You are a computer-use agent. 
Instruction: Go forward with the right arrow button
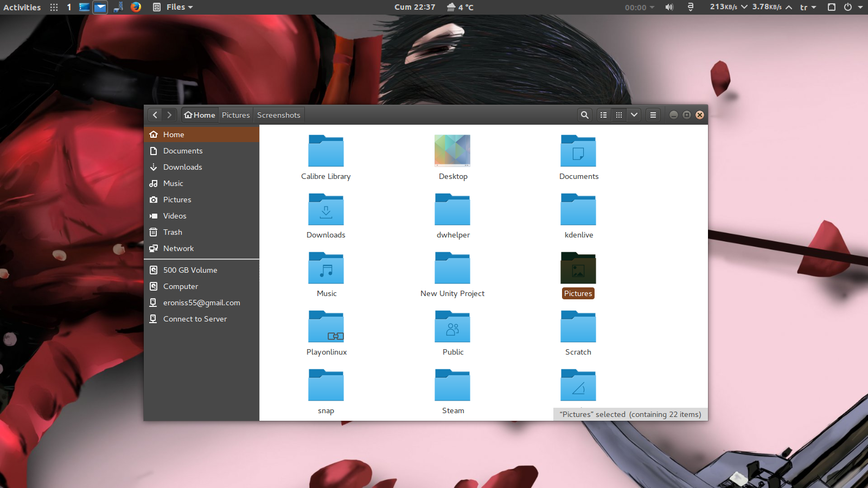169,115
